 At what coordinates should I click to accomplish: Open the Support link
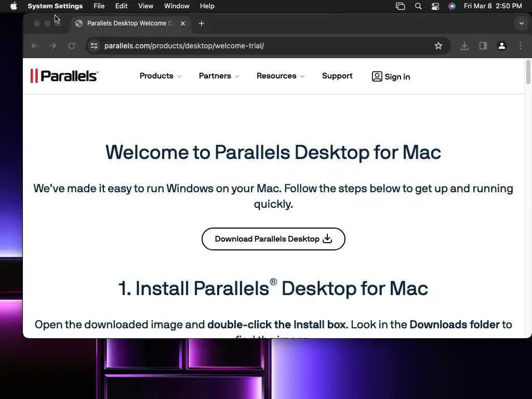tap(337, 76)
